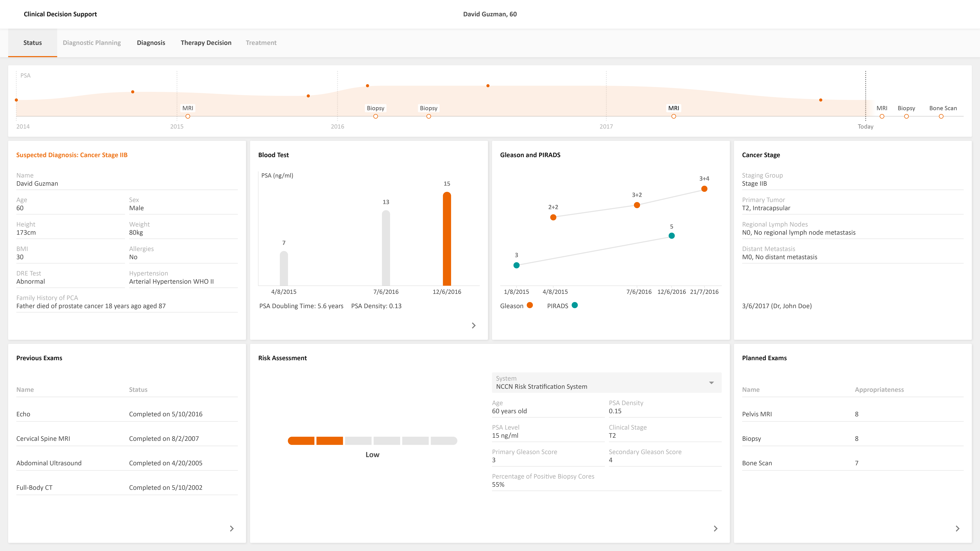Expand Previous Exams card with chevron

[232, 529]
